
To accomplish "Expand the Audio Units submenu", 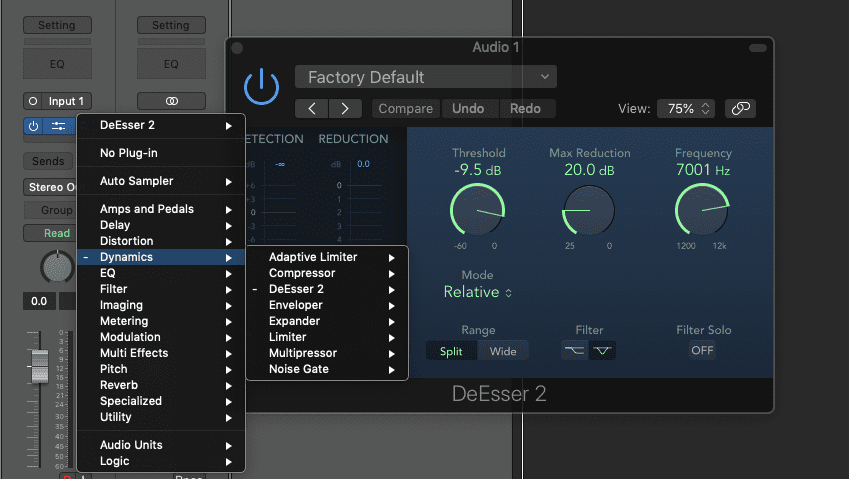I will pos(161,445).
